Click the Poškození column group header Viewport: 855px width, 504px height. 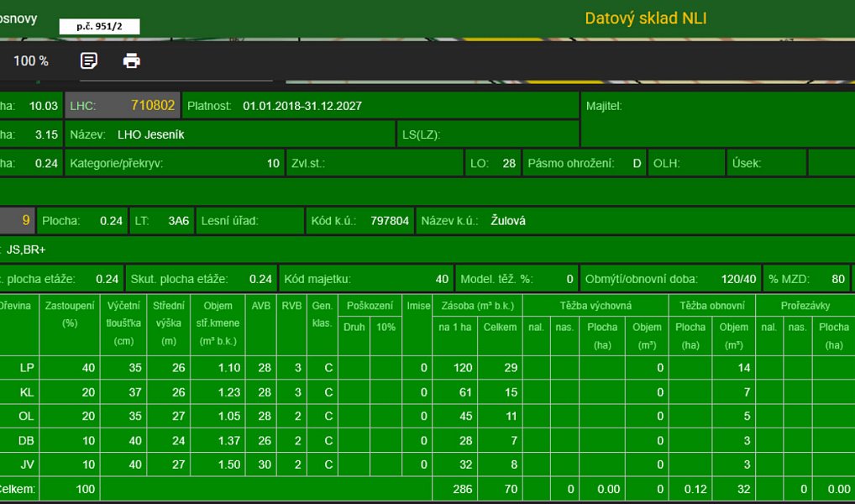[370, 306]
